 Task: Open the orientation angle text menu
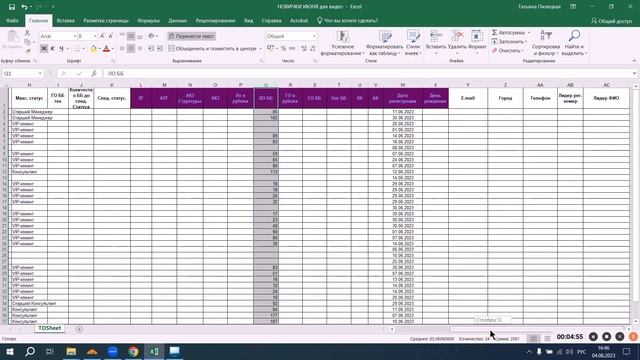[153, 36]
